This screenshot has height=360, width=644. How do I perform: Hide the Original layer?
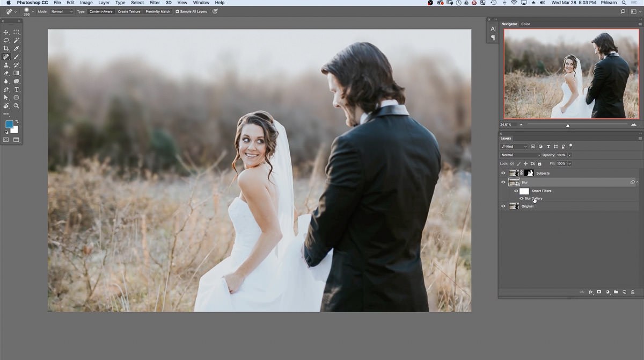pyautogui.click(x=503, y=206)
